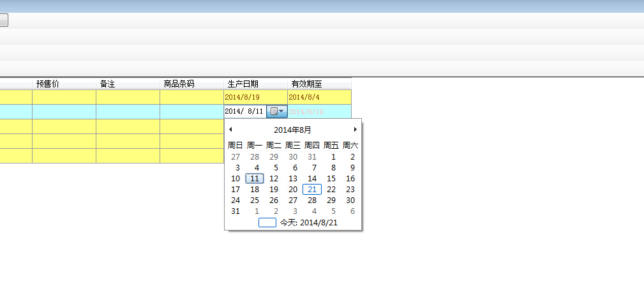Go to next month in calendar
The height and width of the screenshot is (302, 644).
tap(356, 130)
